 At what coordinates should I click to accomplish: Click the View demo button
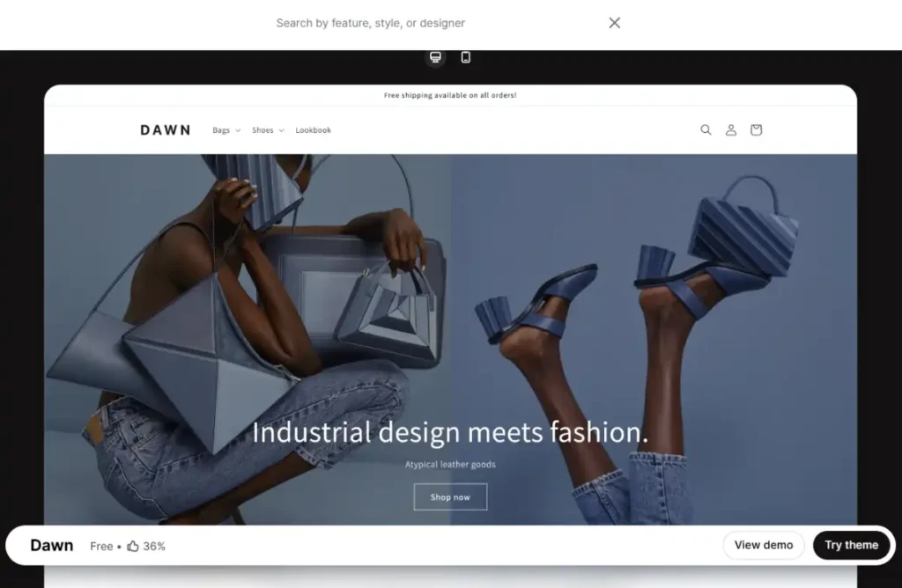click(764, 546)
